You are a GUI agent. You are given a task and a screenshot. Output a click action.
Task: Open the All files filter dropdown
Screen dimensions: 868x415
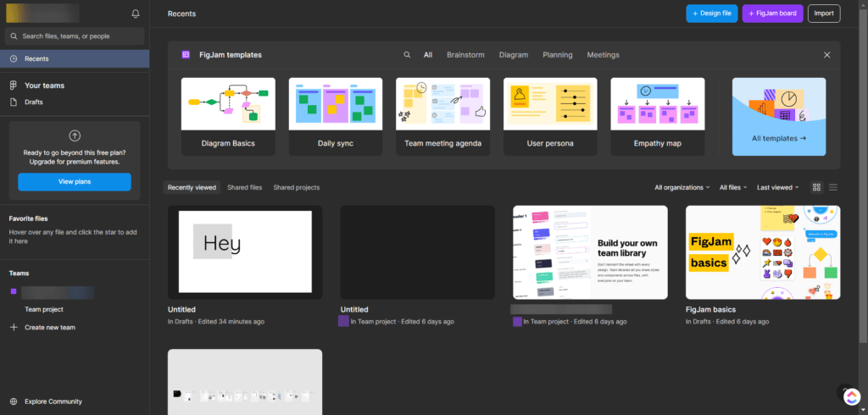[x=733, y=187]
